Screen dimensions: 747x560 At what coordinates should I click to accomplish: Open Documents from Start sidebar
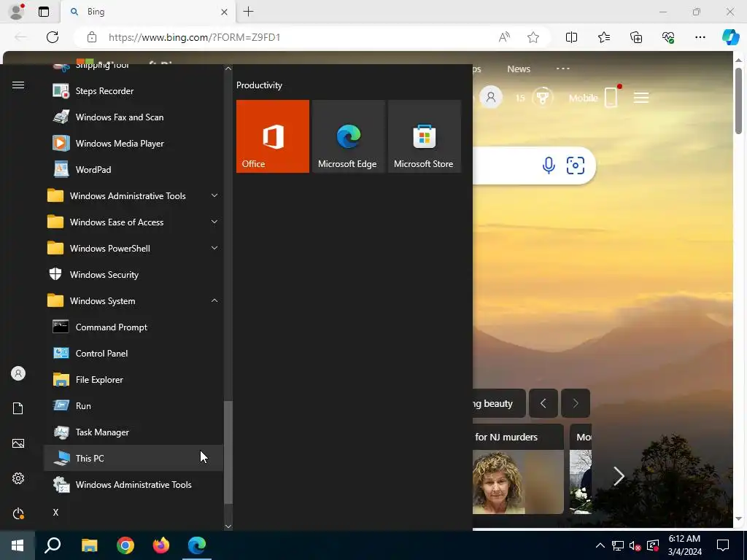tap(18, 408)
